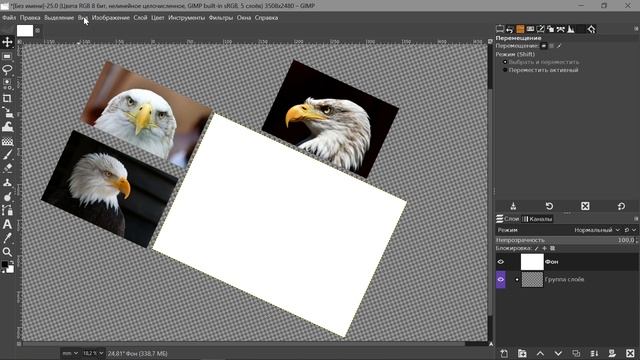640x360 pixels.
Task: Set move target to layer
Action: click(544, 46)
